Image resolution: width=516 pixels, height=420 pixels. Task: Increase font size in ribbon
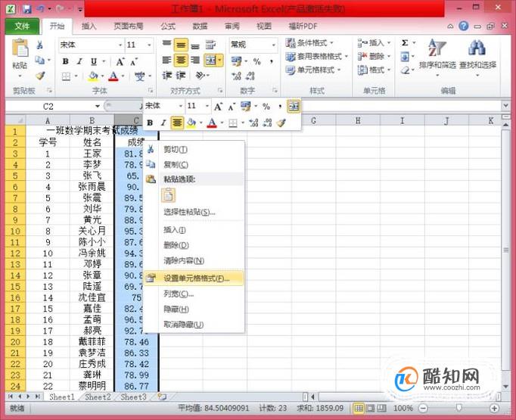[x=120, y=61]
